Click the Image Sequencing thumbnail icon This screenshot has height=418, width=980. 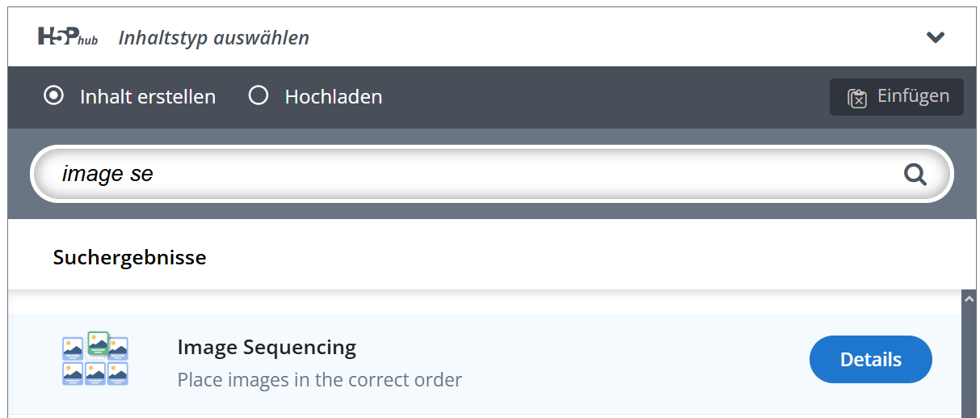pos(95,359)
